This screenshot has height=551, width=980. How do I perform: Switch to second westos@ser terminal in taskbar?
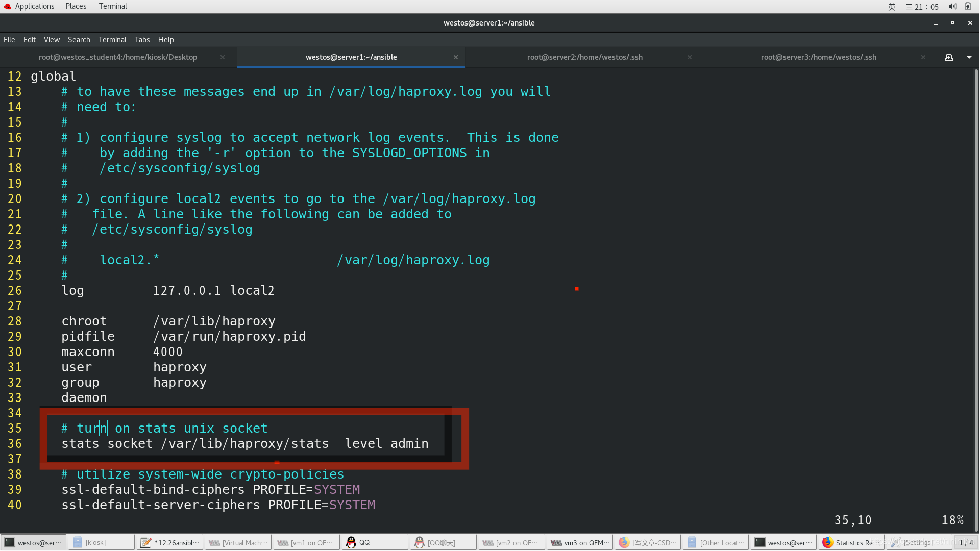pyautogui.click(x=784, y=542)
